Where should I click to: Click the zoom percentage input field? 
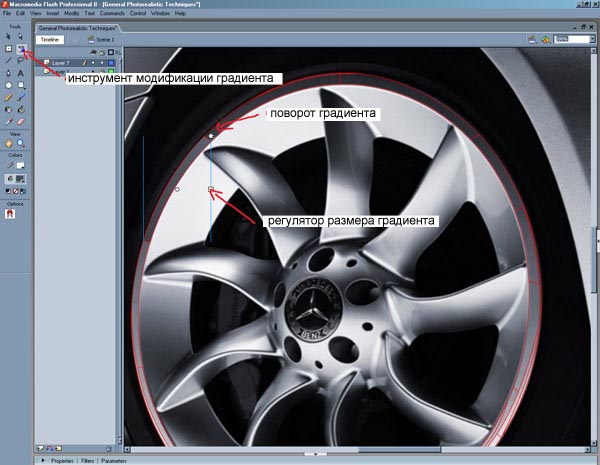click(x=572, y=39)
